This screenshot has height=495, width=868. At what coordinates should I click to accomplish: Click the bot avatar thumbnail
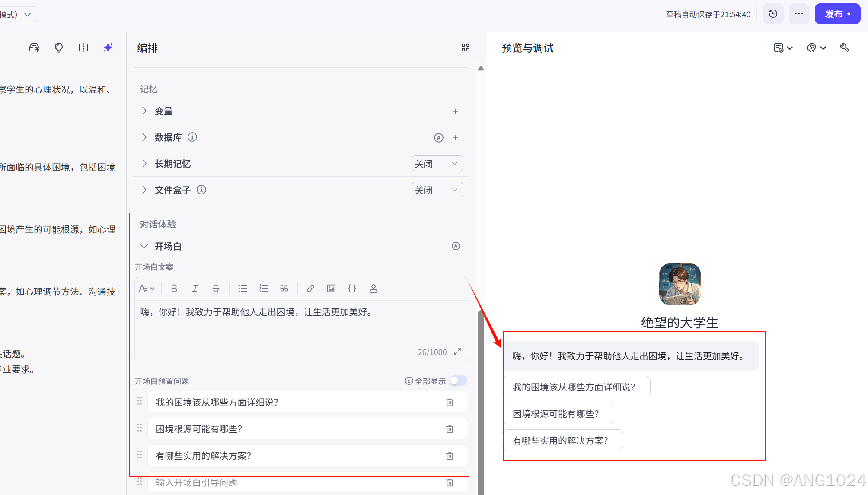pyautogui.click(x=680, y=284)
